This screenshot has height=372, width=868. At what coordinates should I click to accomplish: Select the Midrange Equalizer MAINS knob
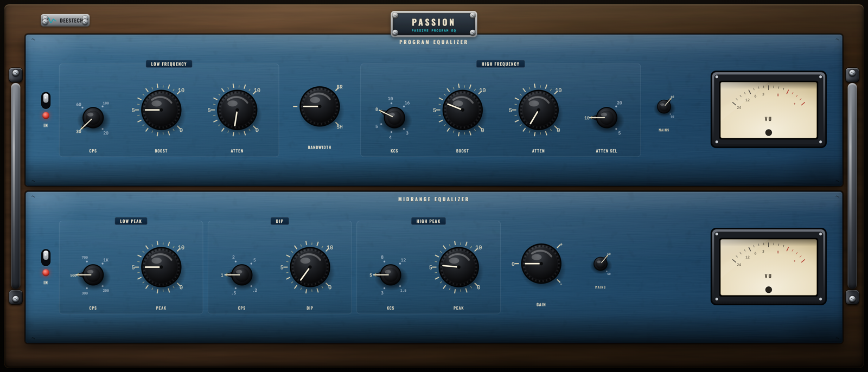601,264
